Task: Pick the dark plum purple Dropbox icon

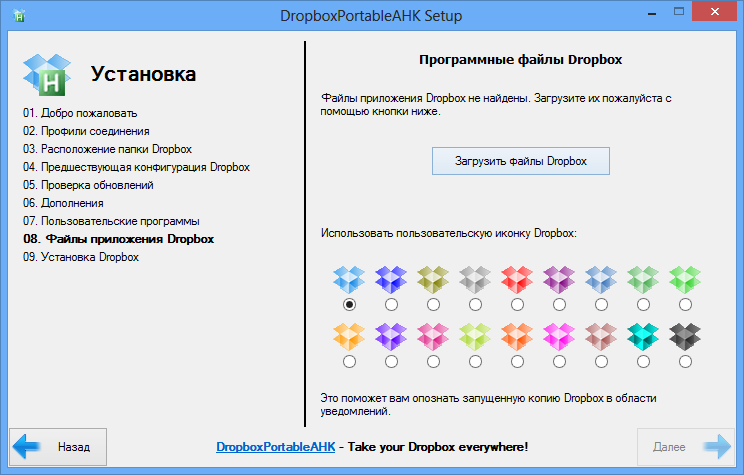Action: point(559,279)
